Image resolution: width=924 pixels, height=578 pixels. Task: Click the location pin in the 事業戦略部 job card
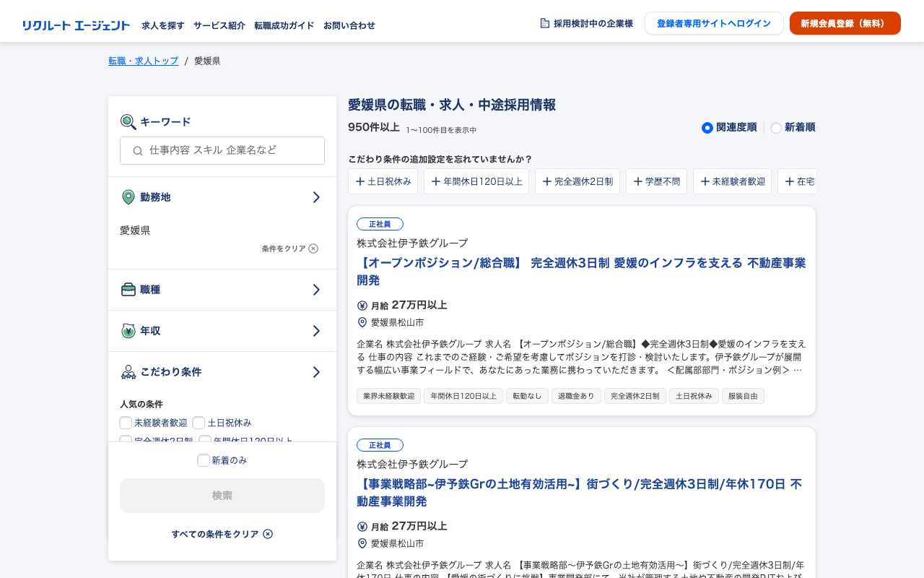click(362, 543)
